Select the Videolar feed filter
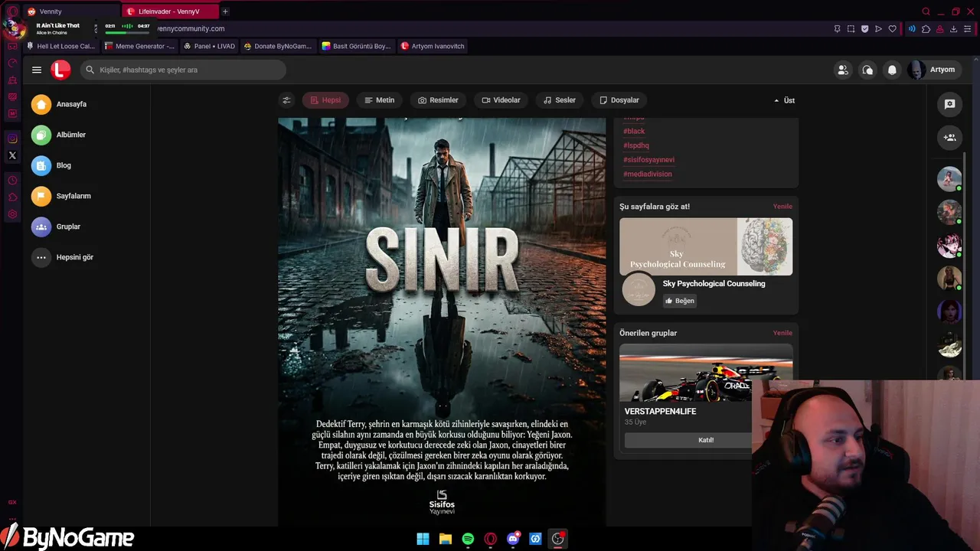This screenshot has height=551, width=980. [501, 100]
